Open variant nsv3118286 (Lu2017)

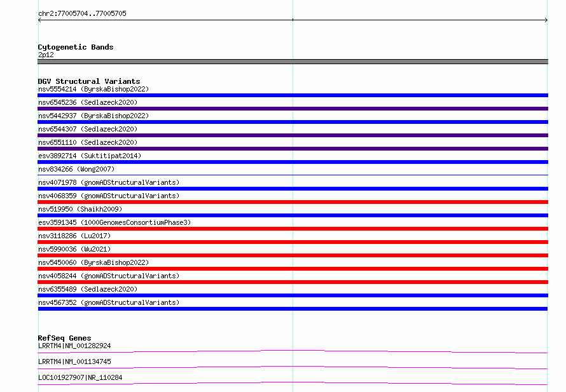tap(74, 236)
